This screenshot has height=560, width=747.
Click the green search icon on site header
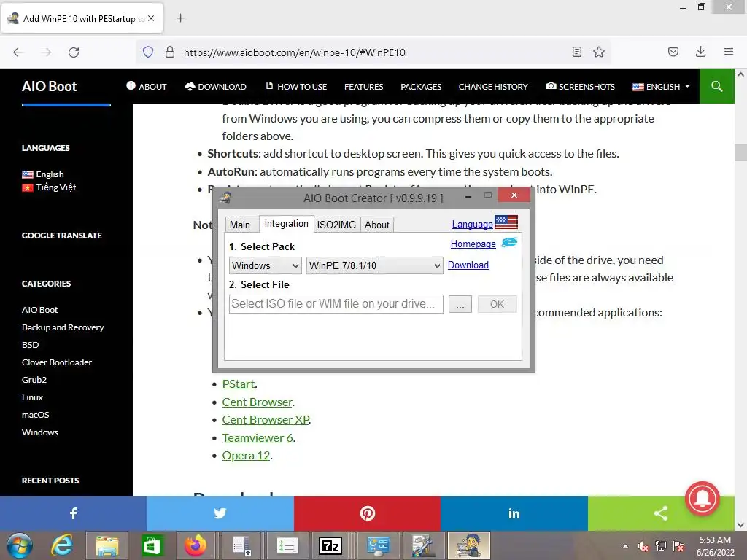click(716, 86)
